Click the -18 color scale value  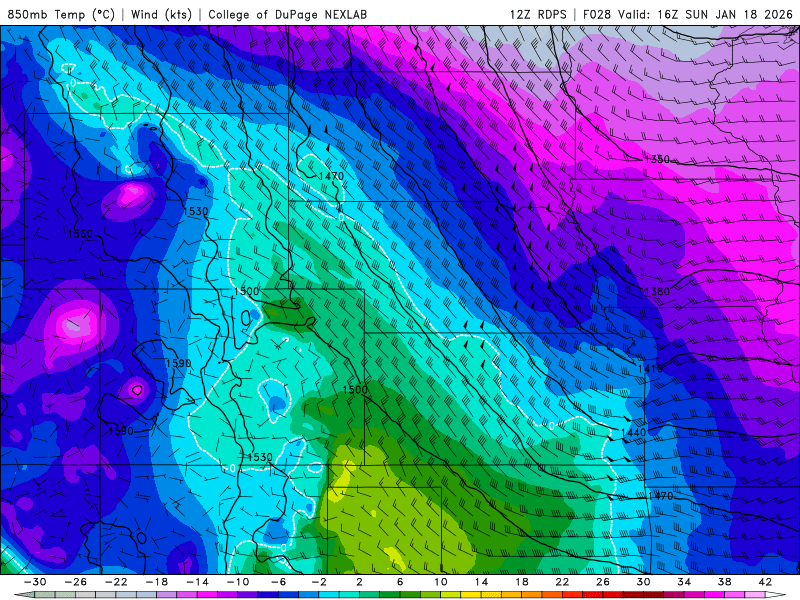(157, 582)
